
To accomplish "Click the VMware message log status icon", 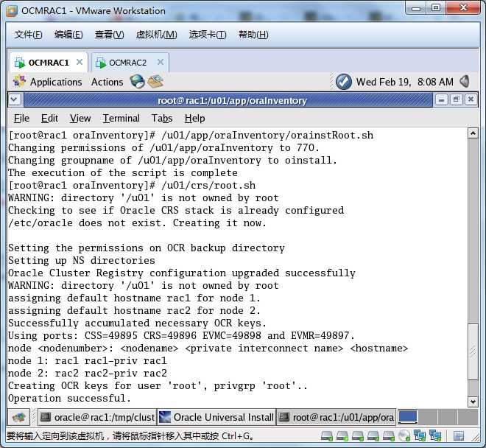I will click(x=459, y=436).
